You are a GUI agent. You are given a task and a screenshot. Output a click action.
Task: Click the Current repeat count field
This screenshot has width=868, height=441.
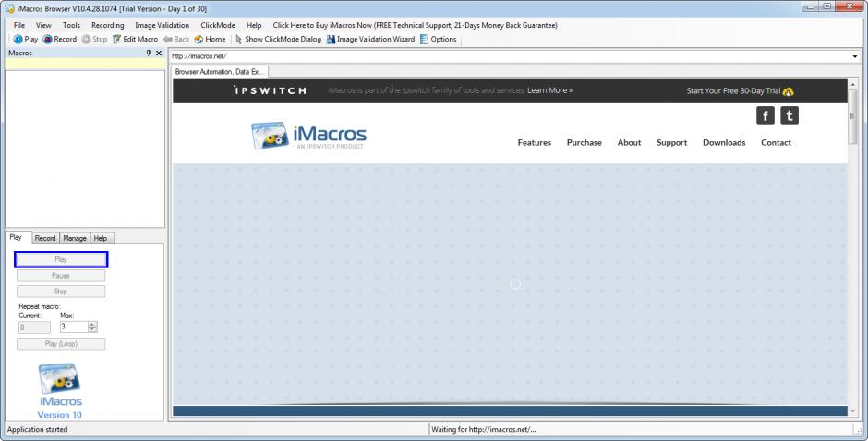[34, 328]
